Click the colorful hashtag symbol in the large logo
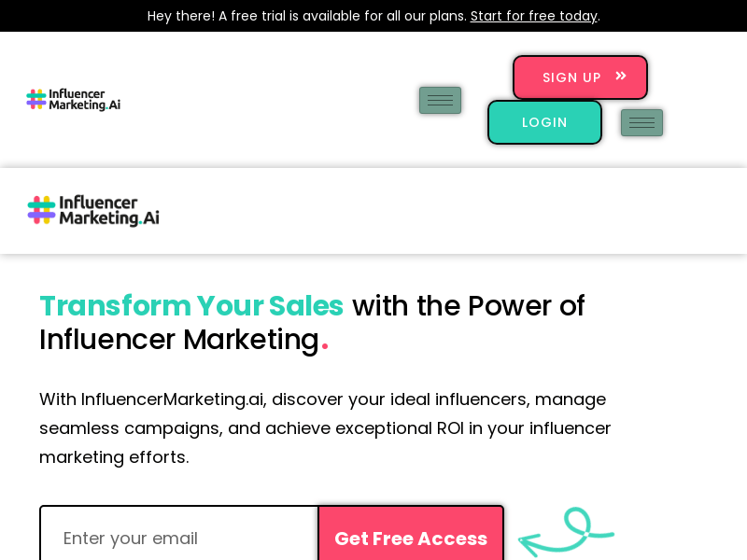The width and height of the screenshot is (747, 560). (x=42, y=211)
